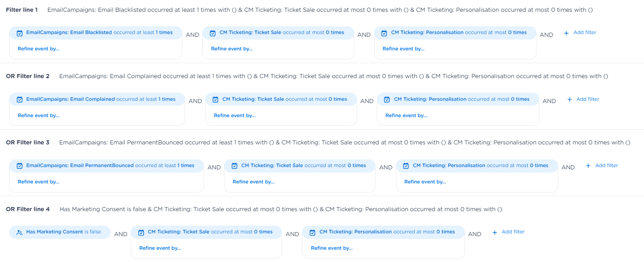The width and height of the screenshot is (644, 262).
Task: Click first AND operator in Filter line 1
Action: coord(192,35)
